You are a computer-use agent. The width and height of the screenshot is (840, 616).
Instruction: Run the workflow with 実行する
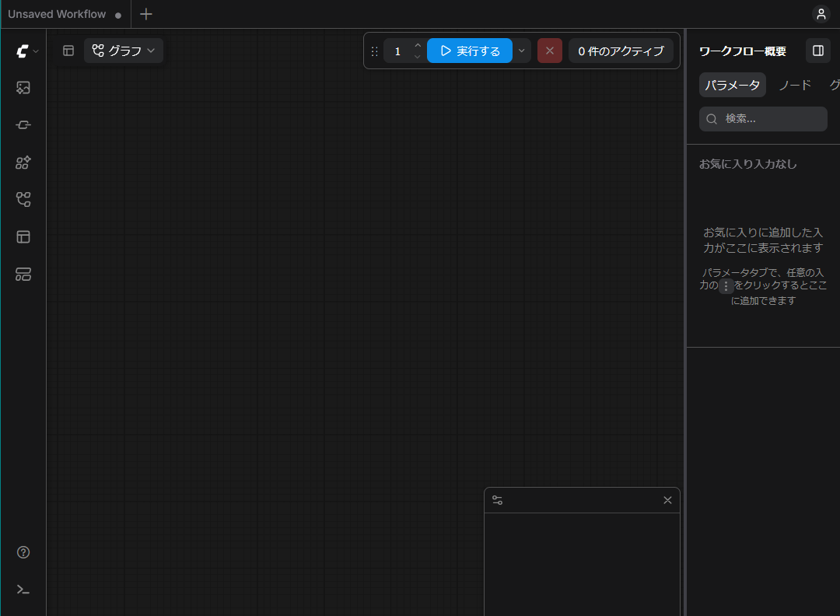click(470, 51)
